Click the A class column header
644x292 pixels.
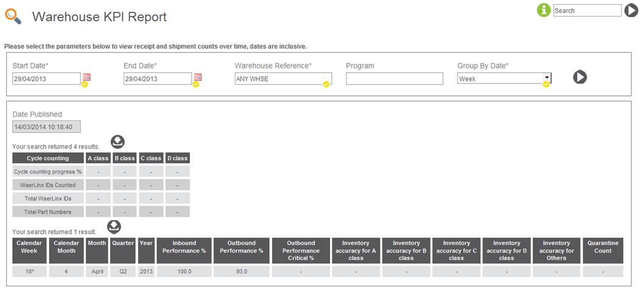pos(98,158)
